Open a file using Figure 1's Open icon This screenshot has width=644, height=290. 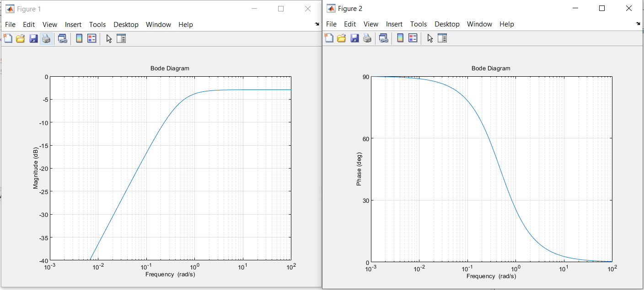20,38
